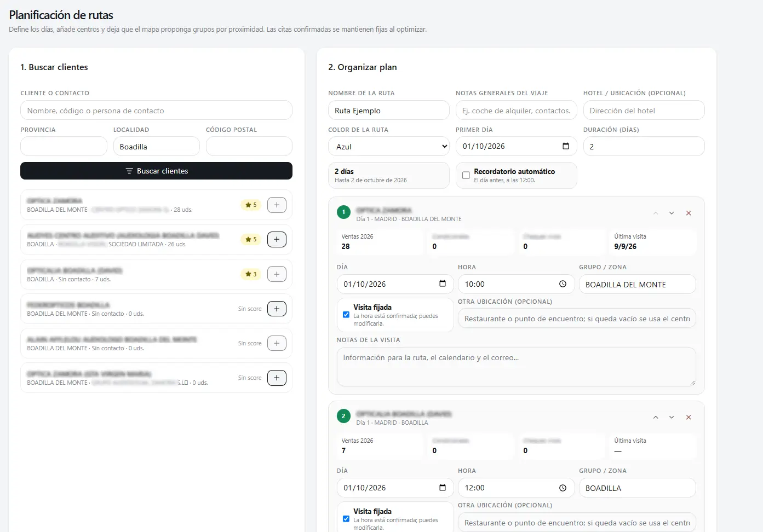Uncheck Visita fijada for stop 1
The image size is (763, 532).
click(x=346, y=315)
